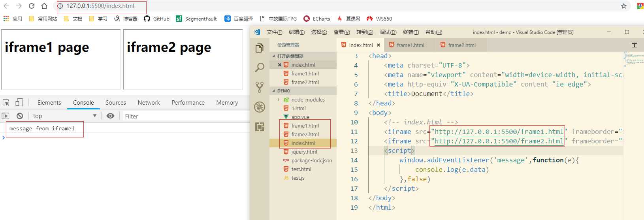The image size is (644, 220).
Task: Open the top execution context dropdown
Action: click(x=65, y=116)
